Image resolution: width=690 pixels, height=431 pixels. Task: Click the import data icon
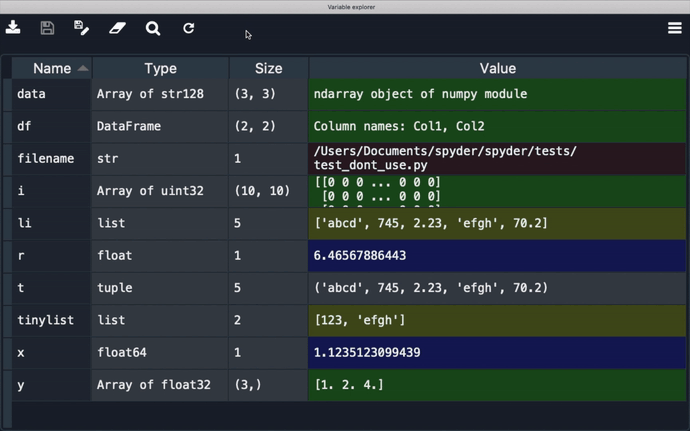coord(13,28)
